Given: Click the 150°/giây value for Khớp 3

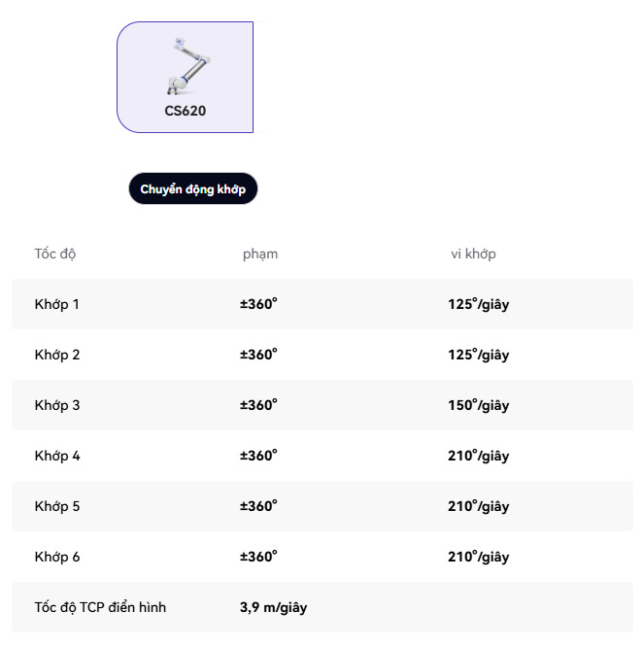Looking at the screenshot, I should click(478, 405).
